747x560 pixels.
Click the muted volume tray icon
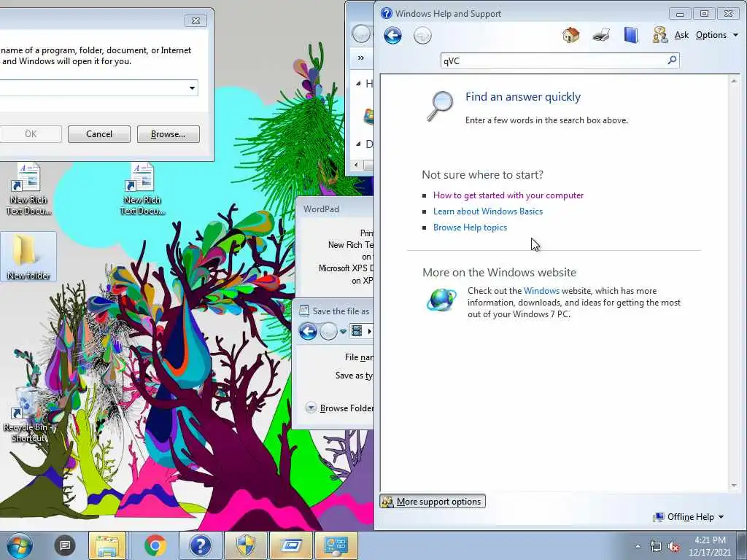click(x=673, y=547)
